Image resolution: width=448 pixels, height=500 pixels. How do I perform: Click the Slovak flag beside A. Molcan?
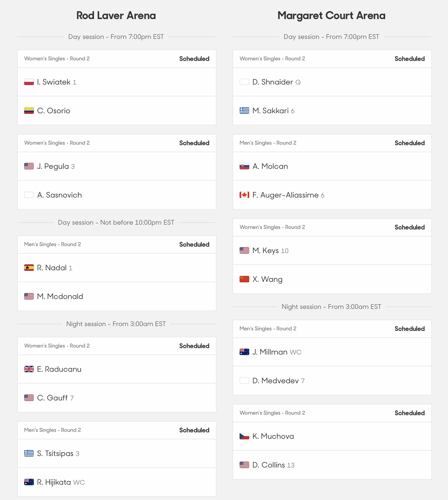coord(244,166)
